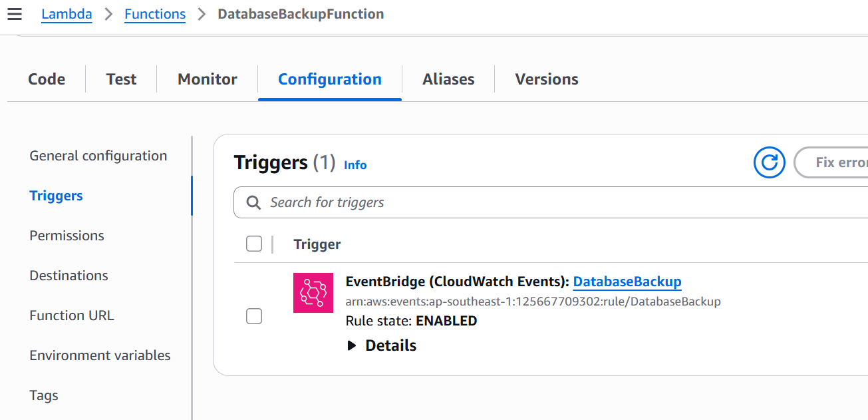Open General configuration in sidebar
The width and height of the screenshot is (868, 420).
point(98,156)
